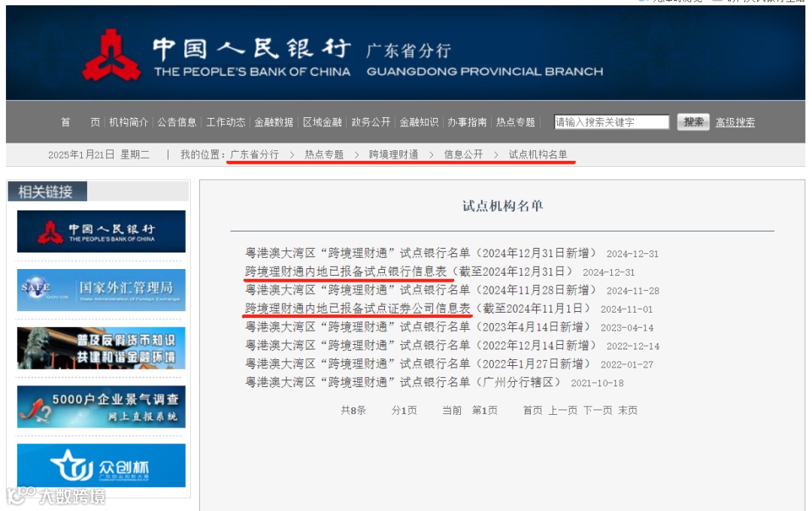This screenshot has width=812, height=511.
Task: Open the 普及反假货币知识 banner
Action: tap(101, 348)
